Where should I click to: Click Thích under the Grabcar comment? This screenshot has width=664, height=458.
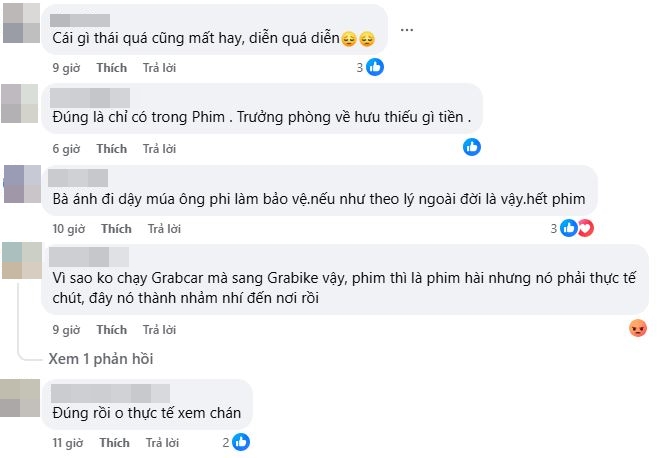(112, 329)
